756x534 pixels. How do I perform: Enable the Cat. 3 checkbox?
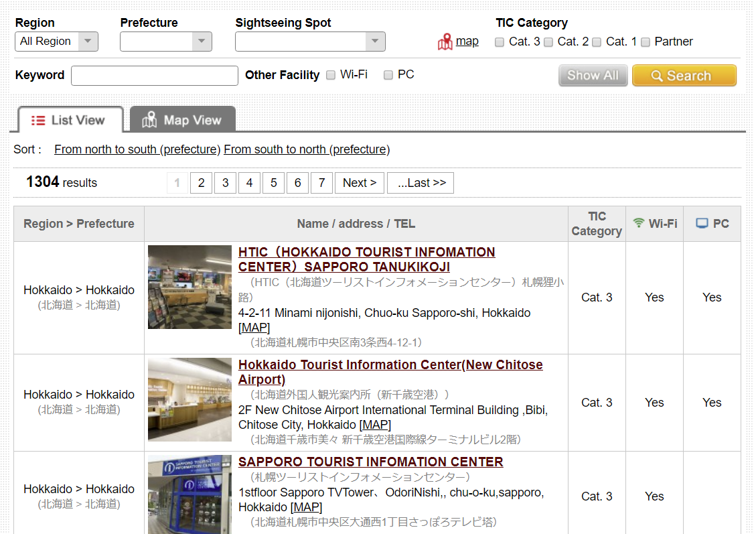(500, 42)
